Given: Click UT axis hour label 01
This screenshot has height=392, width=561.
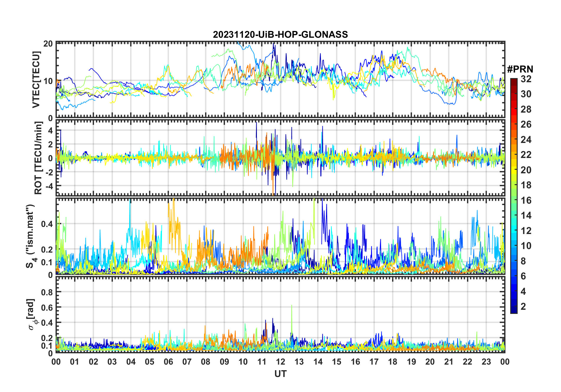Looking at the screenshot, I should click(x=75, y=362).
